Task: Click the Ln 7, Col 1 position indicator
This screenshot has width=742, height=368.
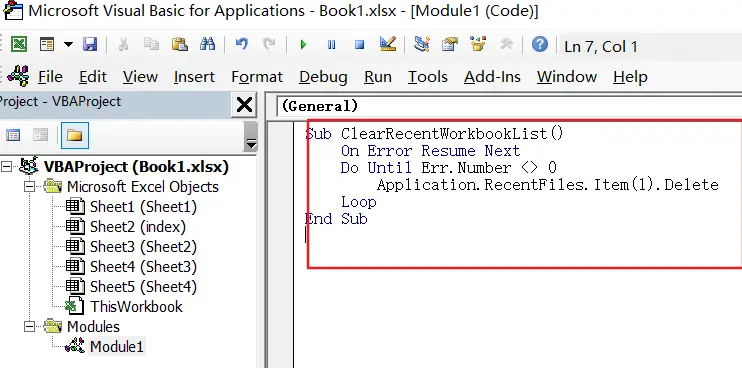Action: point(601,46)
